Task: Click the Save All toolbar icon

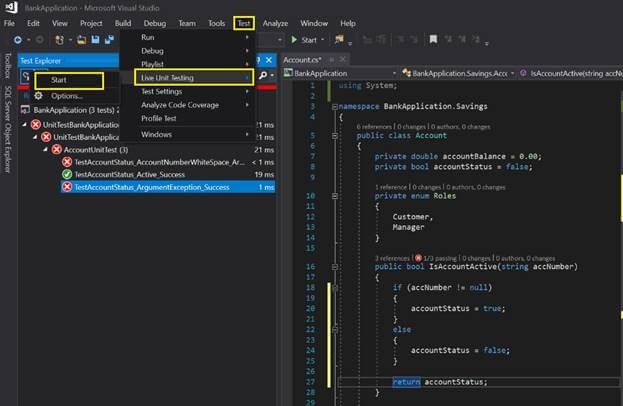Action: click(x=109, y=40)
